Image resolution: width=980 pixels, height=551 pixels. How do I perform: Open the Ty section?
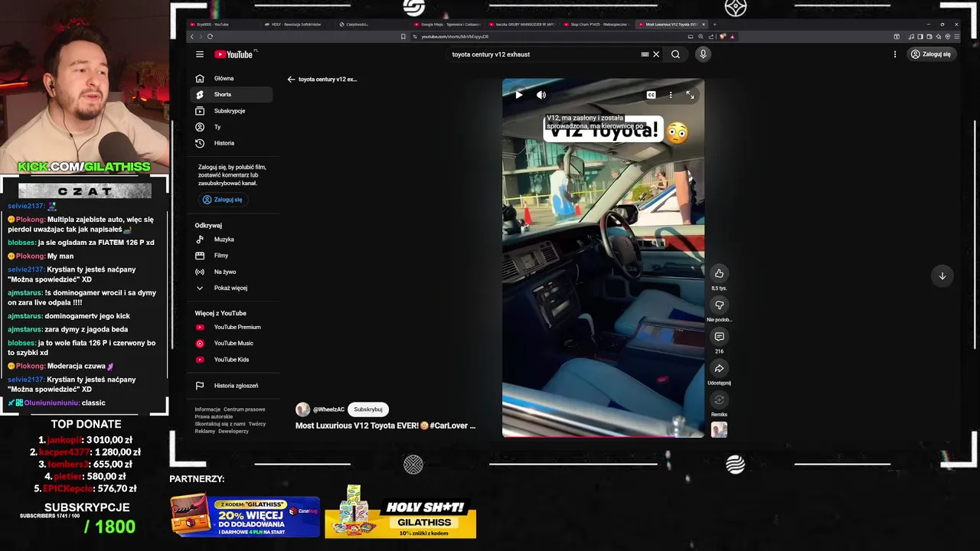point(231,127)
